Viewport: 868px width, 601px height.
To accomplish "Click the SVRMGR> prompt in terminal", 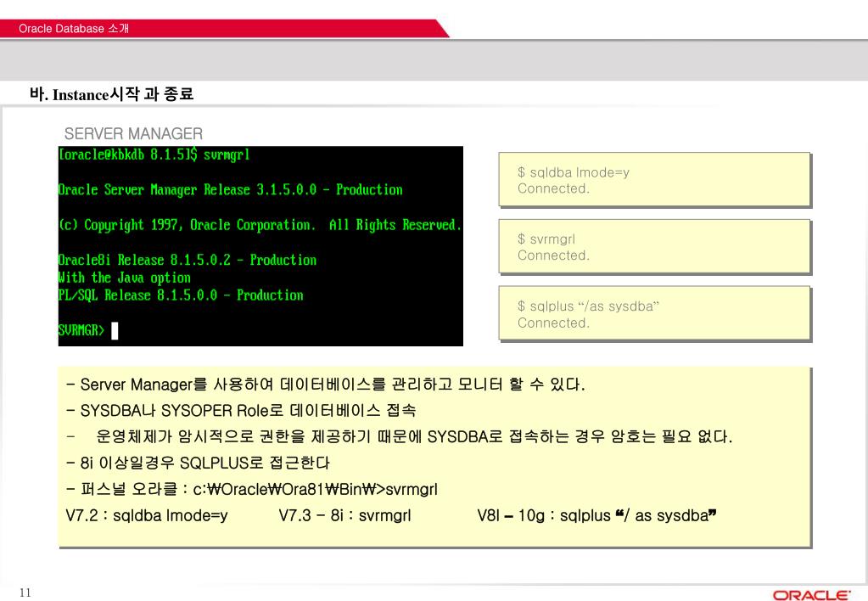I will coord(81,330).
